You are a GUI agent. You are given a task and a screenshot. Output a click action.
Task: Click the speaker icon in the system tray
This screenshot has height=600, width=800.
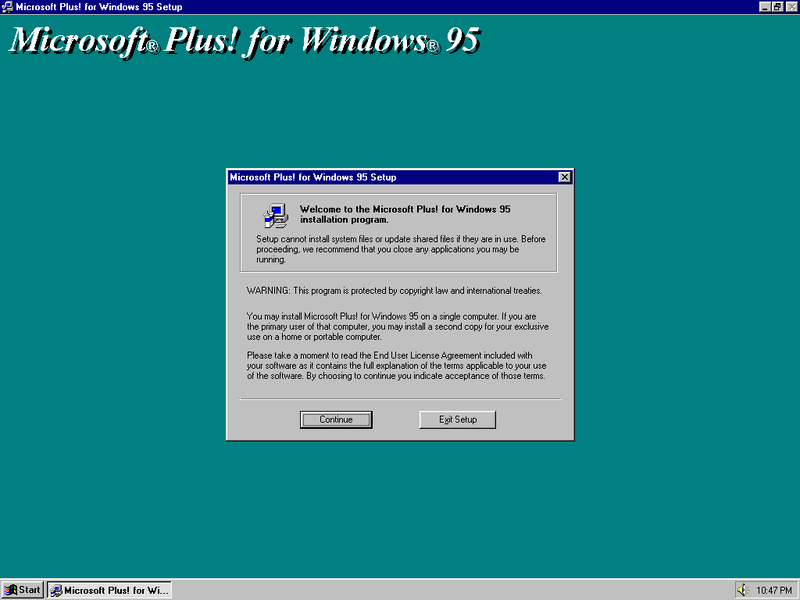click(x=744, y=589)
